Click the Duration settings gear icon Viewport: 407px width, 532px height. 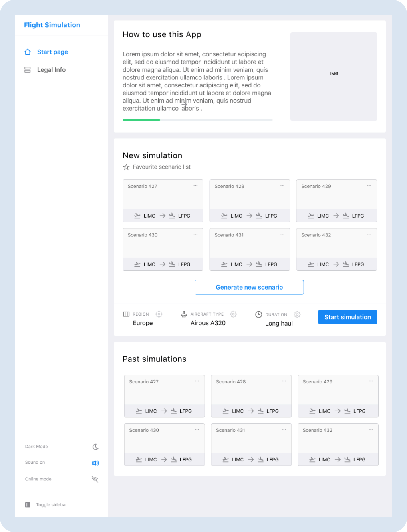point(297,314)
